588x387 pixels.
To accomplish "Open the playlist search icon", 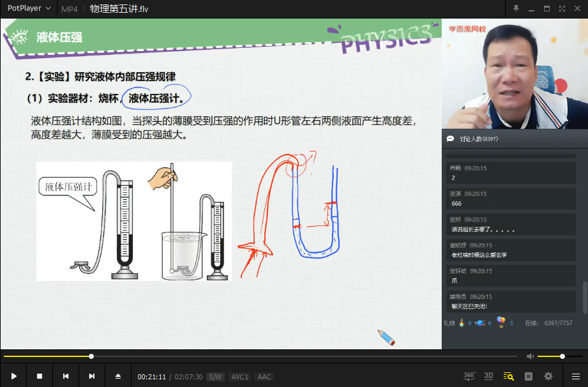I will click(508, 376).
